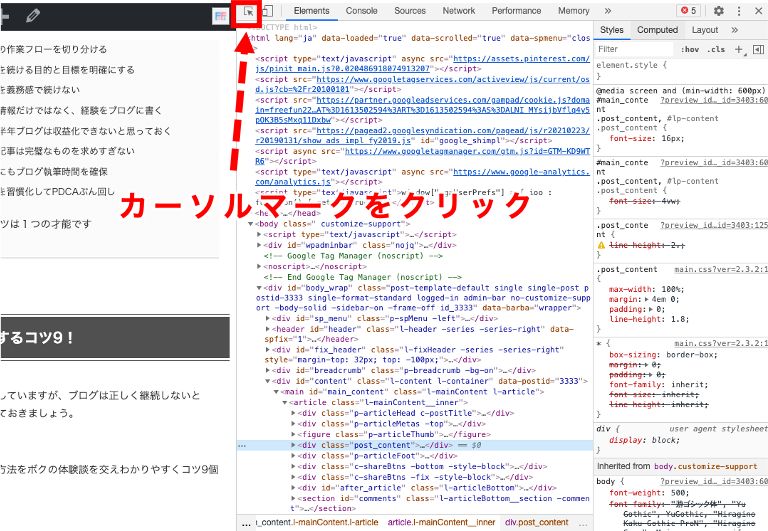Viewport: 768px width, 531px height.
Task: Open the Sources tab
Action: coord(410,11)
